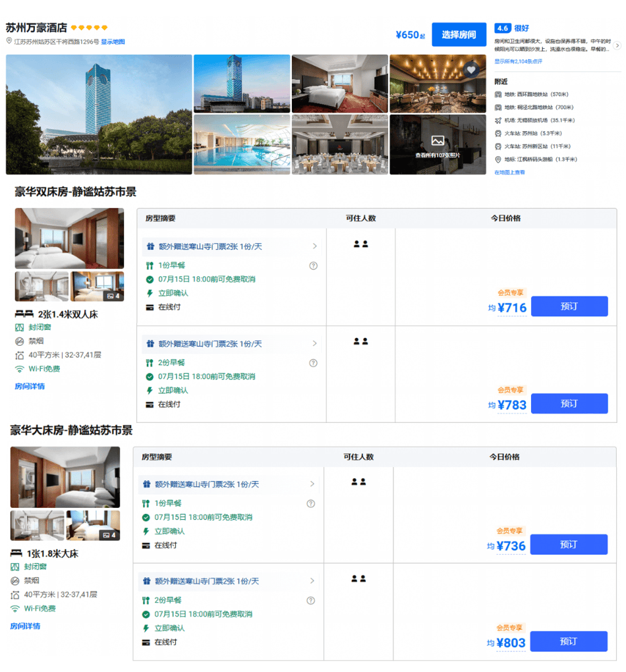This screenshot has width=626, height=672.
Task: Click bed icon beside 1张1.8米大床
Action: tap(16, 553)
